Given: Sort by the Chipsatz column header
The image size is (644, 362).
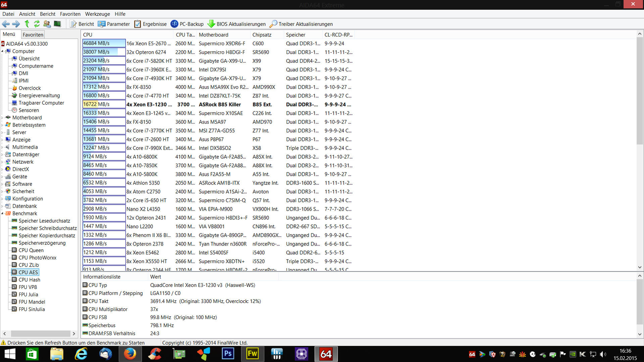Looking at the screenshot, I should click(x=267, y=35).
